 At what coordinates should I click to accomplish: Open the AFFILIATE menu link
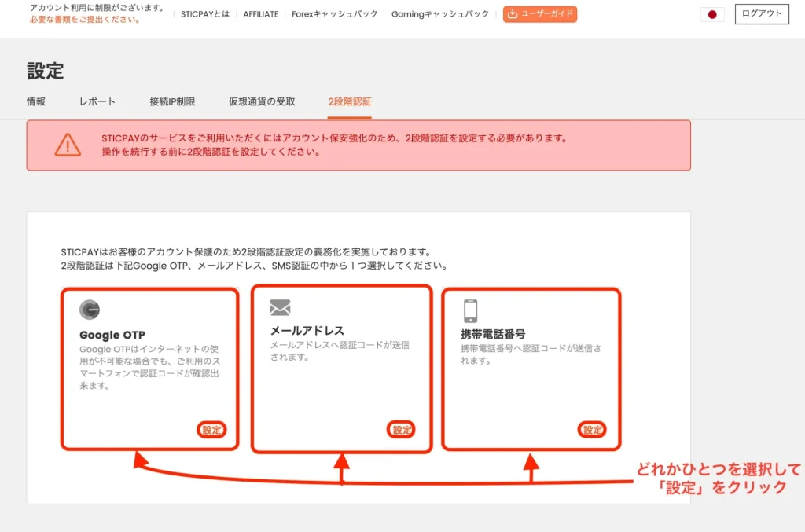261,14
